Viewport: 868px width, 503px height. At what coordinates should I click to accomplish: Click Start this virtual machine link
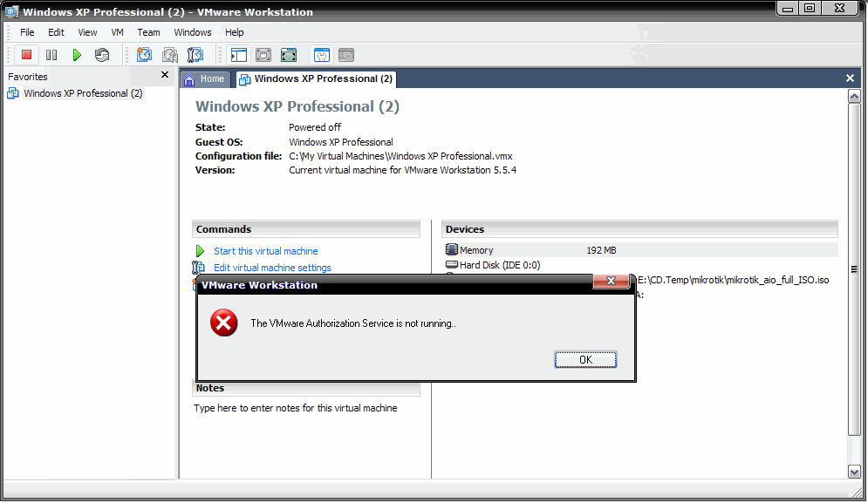[266, 251]
